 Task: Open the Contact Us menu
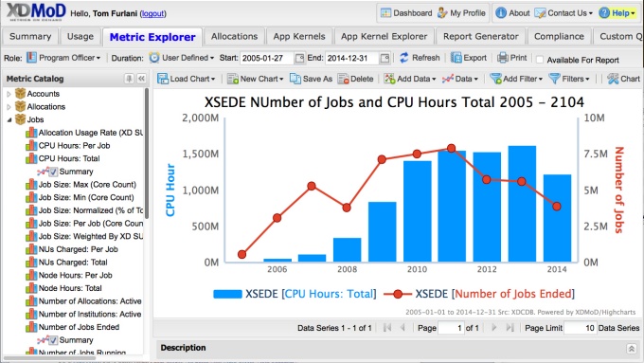pos(563,13)
